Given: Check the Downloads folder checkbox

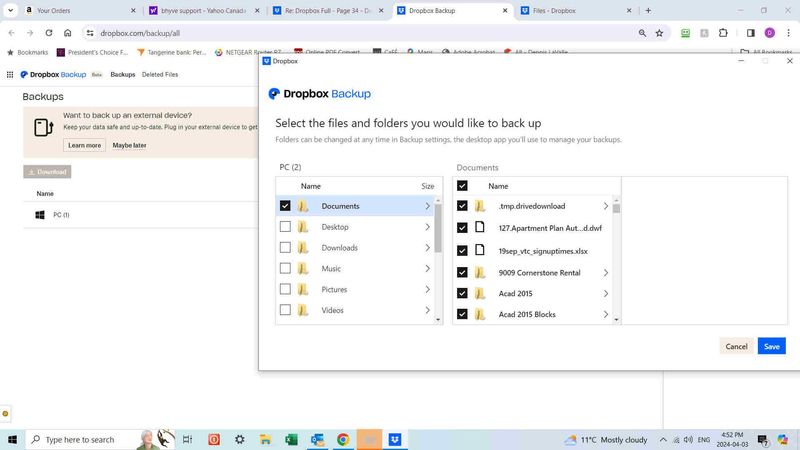Looking at the screenshot, I should point(286,248).
